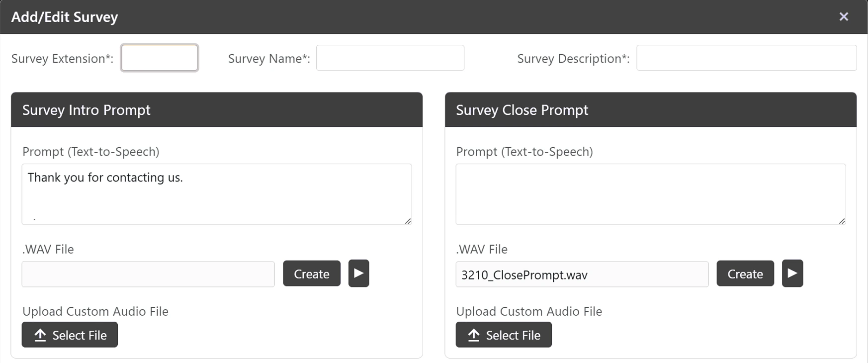Select File for Intro Prompt upload

click(70, 335)
